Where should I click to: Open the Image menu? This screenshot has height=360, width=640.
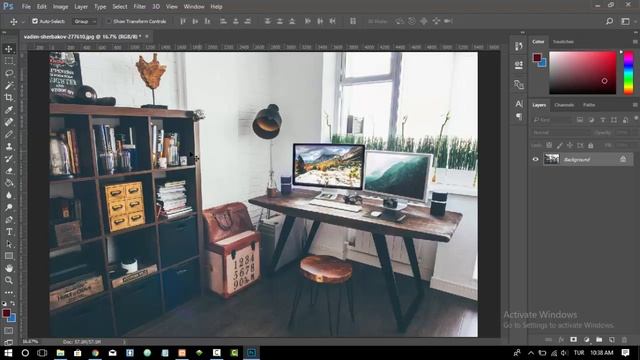(60, 7)
